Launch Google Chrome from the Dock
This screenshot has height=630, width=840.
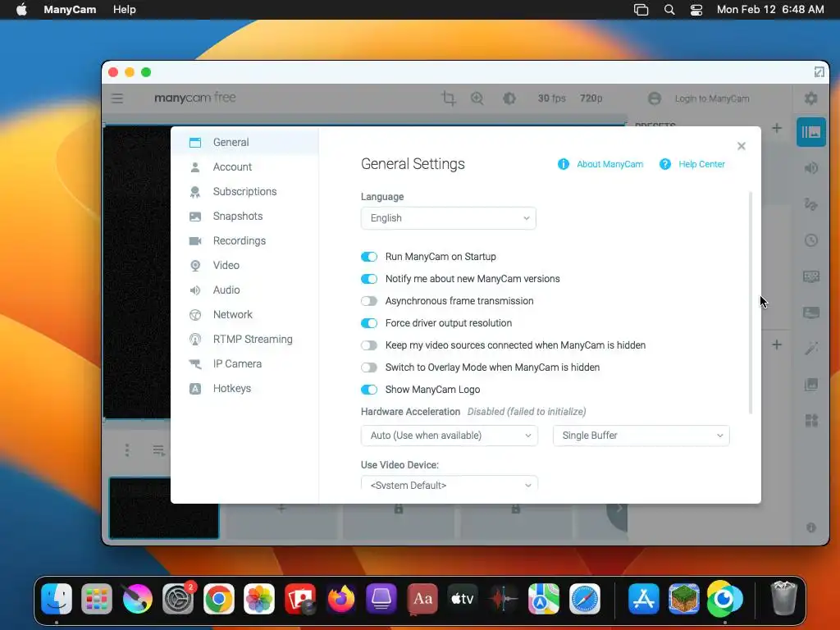click(218, 599)
